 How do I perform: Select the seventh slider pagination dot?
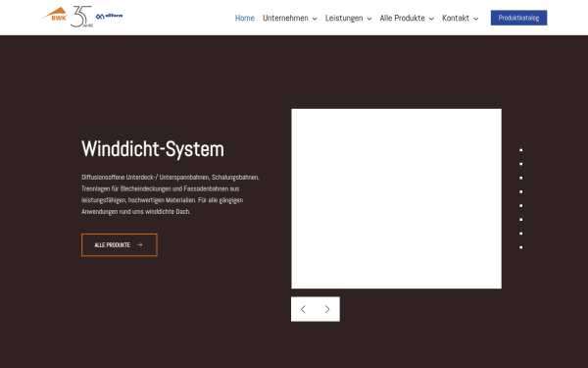point(521,234)
